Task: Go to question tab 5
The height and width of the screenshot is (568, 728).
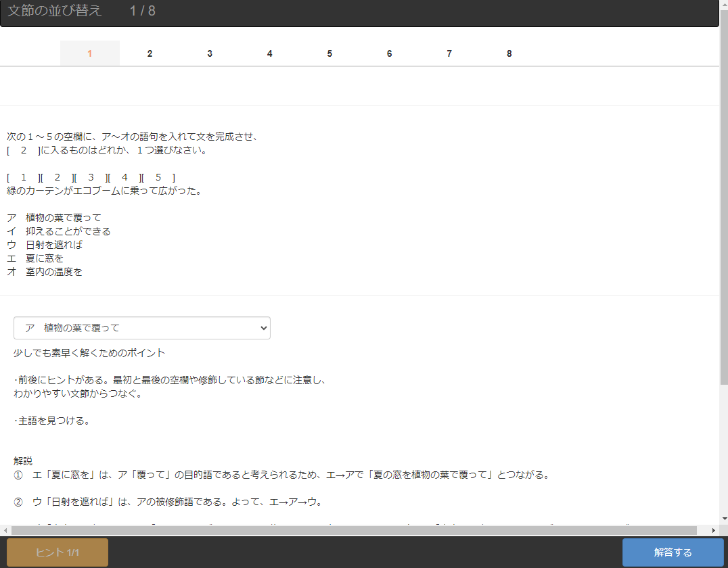Action: [x=329, y=53]
